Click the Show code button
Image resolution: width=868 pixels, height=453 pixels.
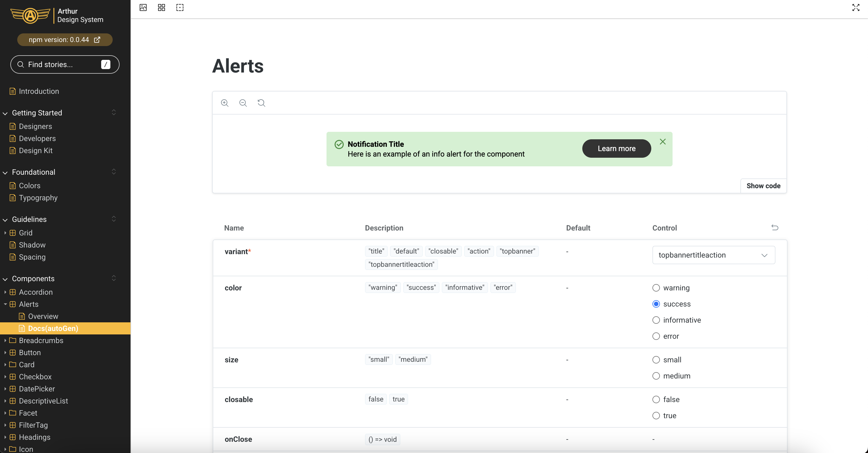763,186
